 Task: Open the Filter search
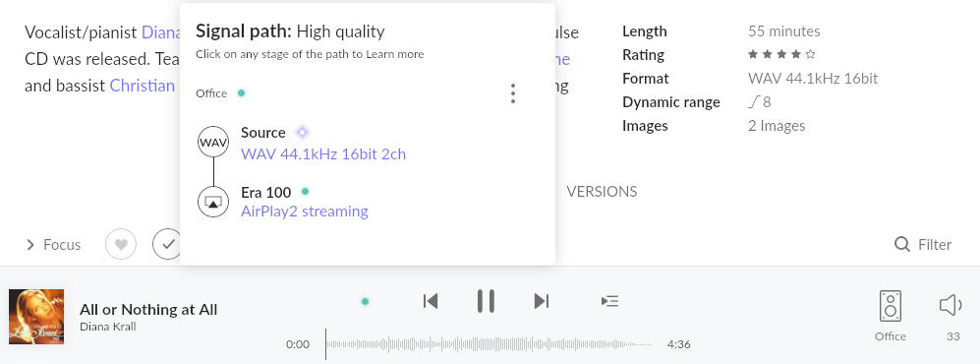[923, 244]
